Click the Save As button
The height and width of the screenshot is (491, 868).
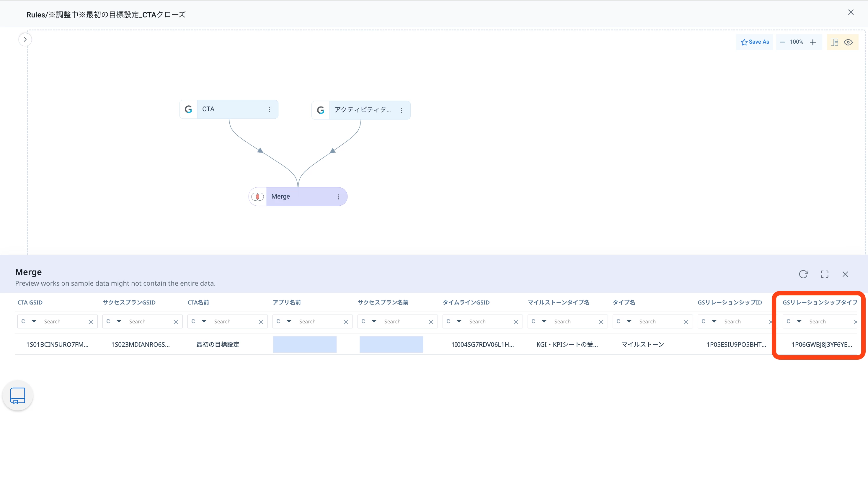pyautogui.click(x=755, y=42)
